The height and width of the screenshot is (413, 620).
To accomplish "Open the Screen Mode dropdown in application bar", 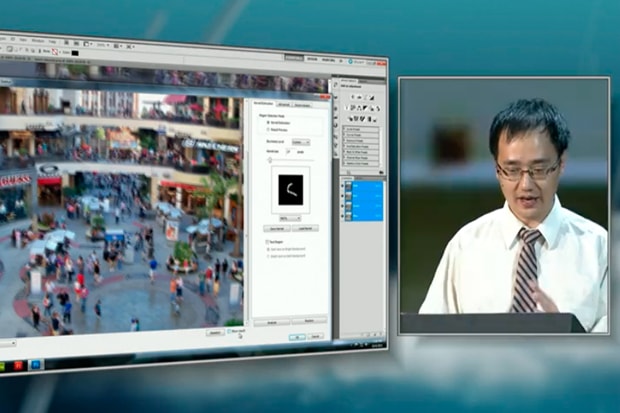I will tap(130, 47).
